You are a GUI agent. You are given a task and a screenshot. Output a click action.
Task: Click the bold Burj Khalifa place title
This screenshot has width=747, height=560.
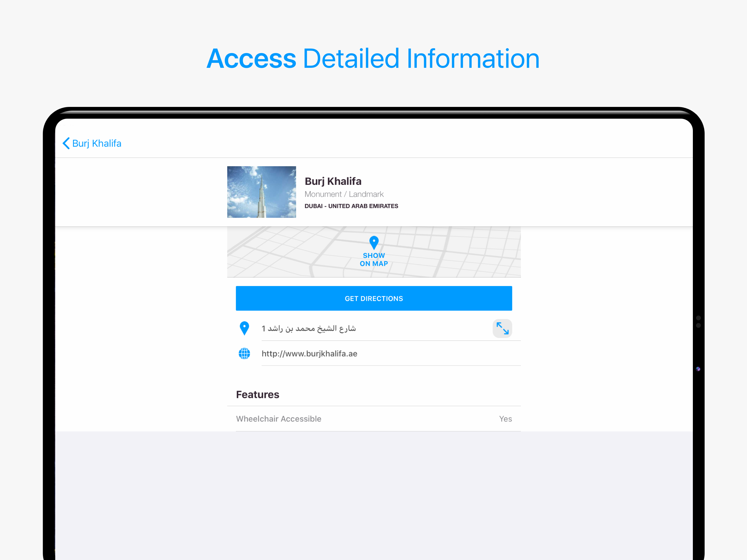(333, 181)
